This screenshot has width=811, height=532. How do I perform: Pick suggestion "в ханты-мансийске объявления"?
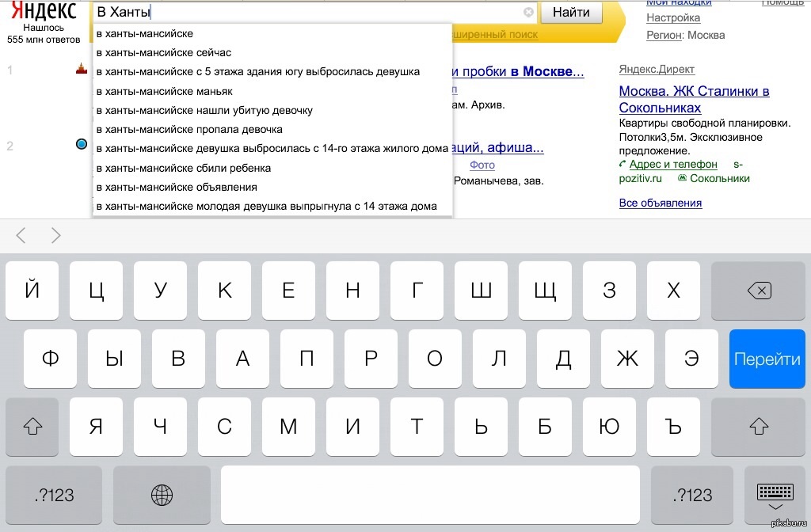[x=176, y=187]
